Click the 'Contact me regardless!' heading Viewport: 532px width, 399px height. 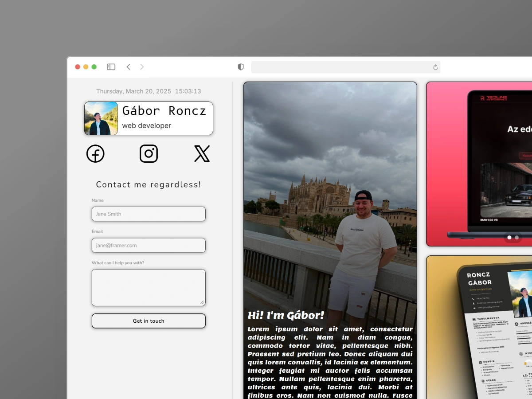point(149,184)
